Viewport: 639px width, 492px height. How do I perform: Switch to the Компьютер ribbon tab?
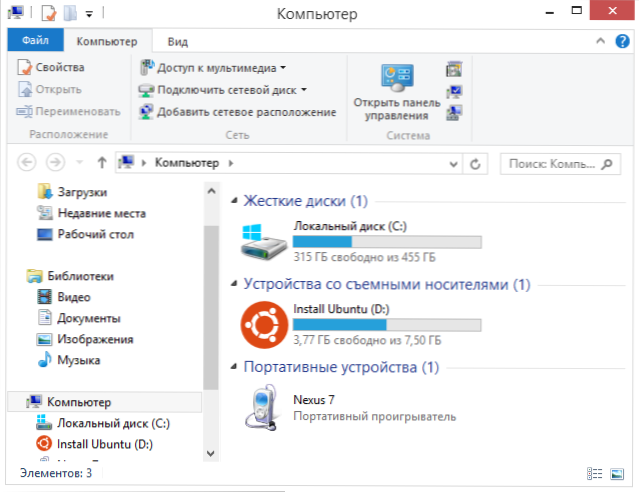(107, 41)
